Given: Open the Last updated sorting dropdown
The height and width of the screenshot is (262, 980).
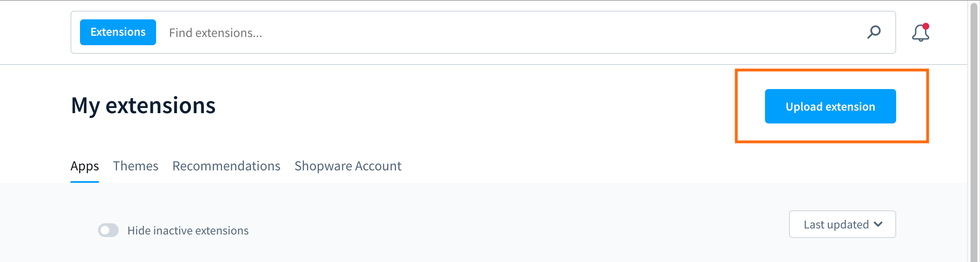Looking at the screenshot, I should tap(842, 224).
